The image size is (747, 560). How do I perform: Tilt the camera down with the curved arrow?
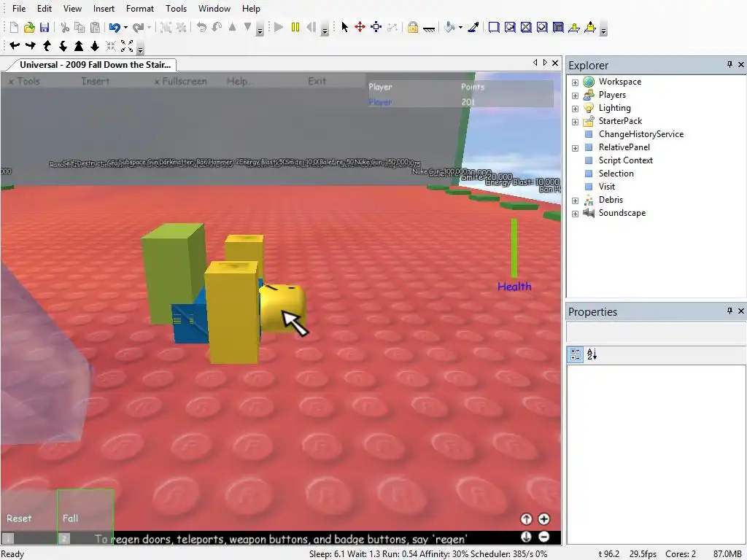click(x=63, y=46)
